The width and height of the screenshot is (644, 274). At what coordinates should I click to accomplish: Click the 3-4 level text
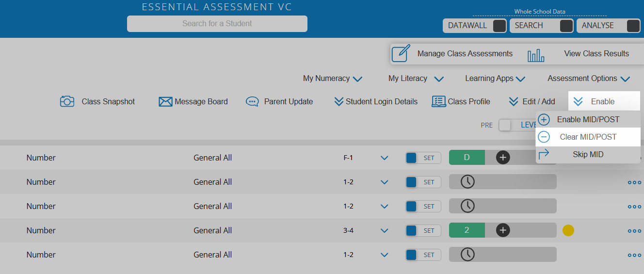tap(348, 230)
